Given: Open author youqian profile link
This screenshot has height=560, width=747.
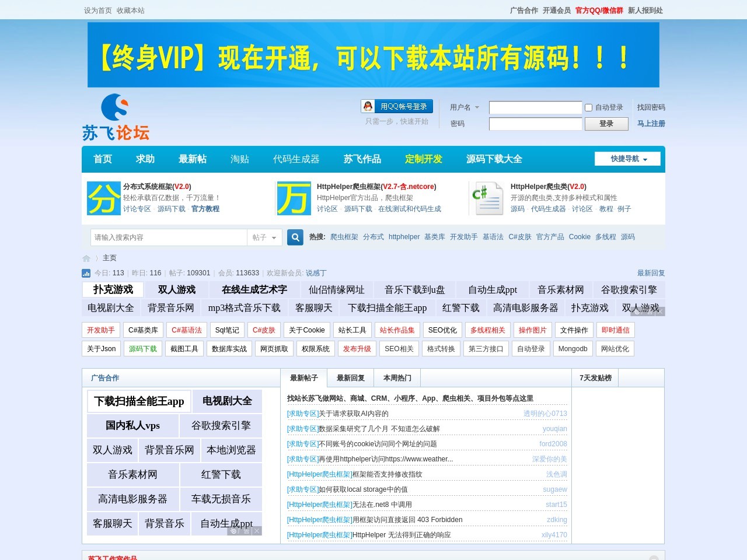Looking at the screenshot, I should coord(555,429).
